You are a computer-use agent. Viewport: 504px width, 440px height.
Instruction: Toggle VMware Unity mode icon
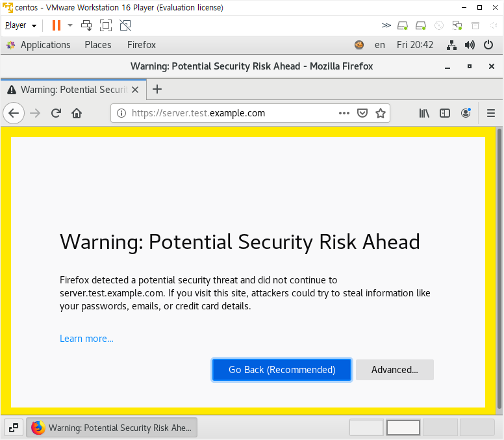pos(125,25)
